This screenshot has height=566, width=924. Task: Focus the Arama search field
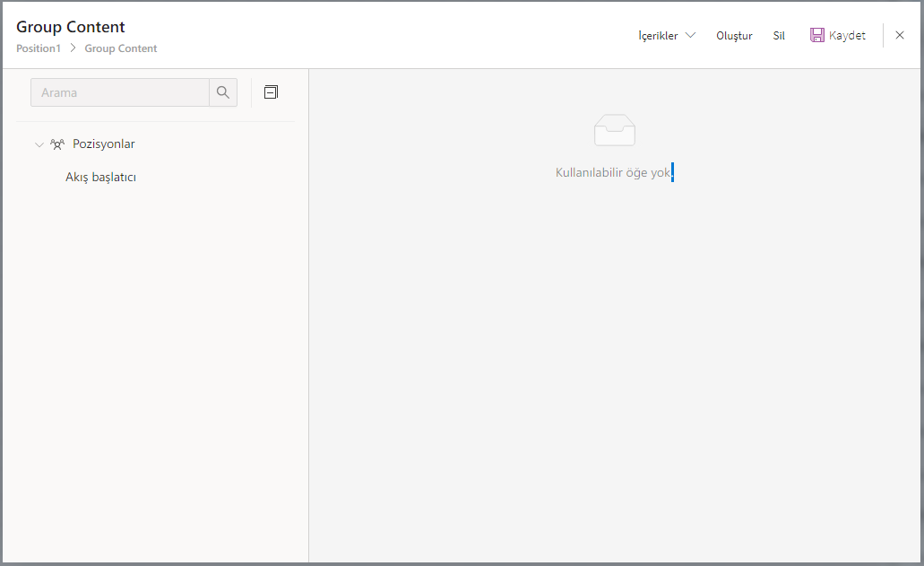coord(120,92)
